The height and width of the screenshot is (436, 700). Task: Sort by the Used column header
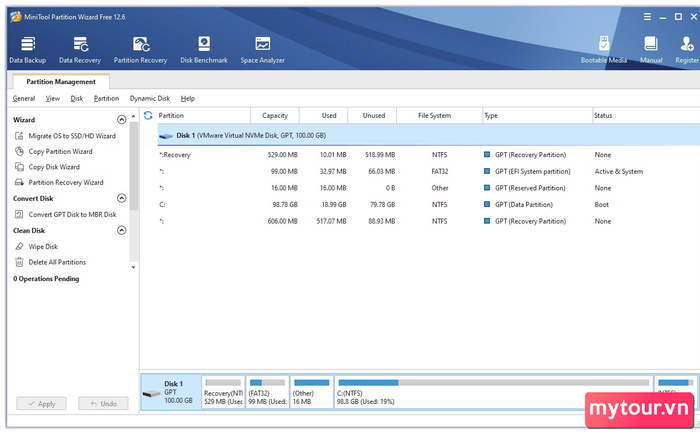324,116
